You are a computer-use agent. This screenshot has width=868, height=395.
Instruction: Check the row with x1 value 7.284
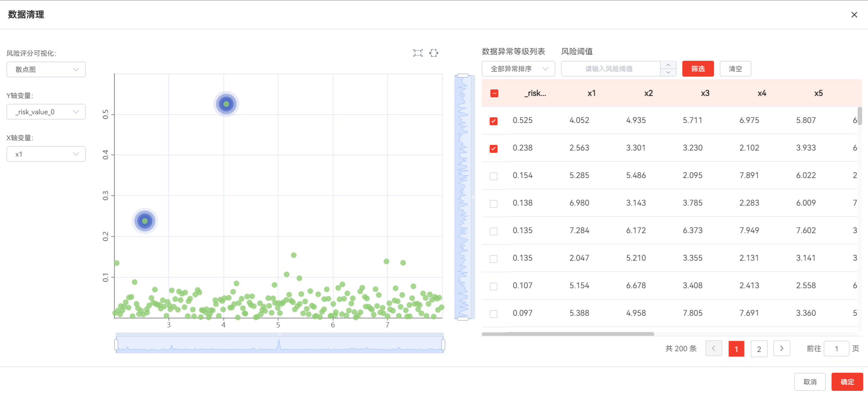pos(493,231)
